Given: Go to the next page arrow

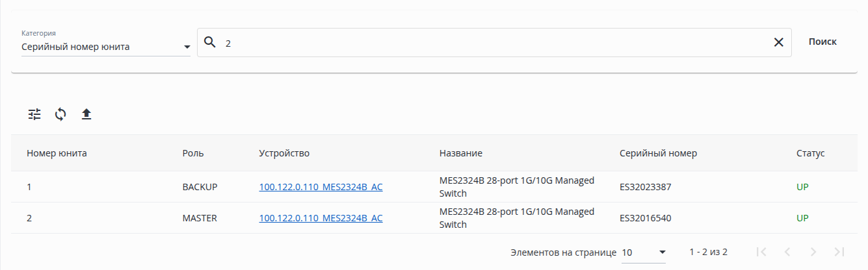Looking at the screenshot, I should [813, 252].
